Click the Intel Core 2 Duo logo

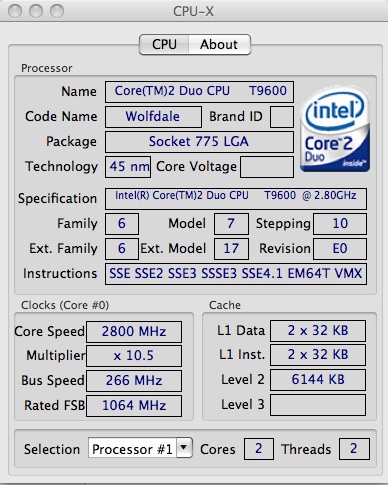pyautogui.click(x=335, y=129)
